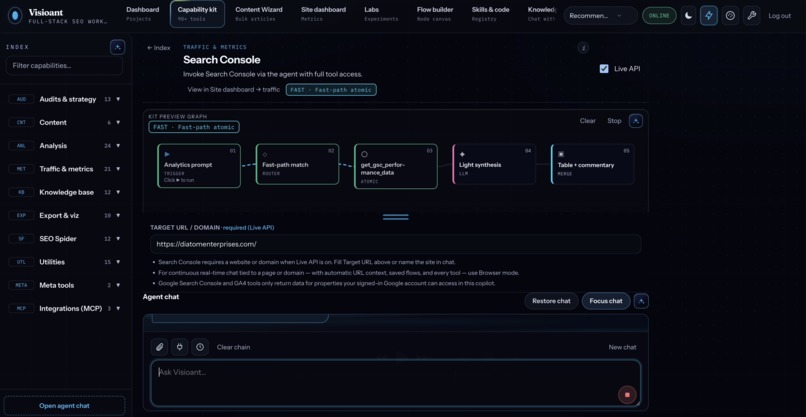806x417 pixels.
Task: Click the plug connector icon
Action: [179, 347]
